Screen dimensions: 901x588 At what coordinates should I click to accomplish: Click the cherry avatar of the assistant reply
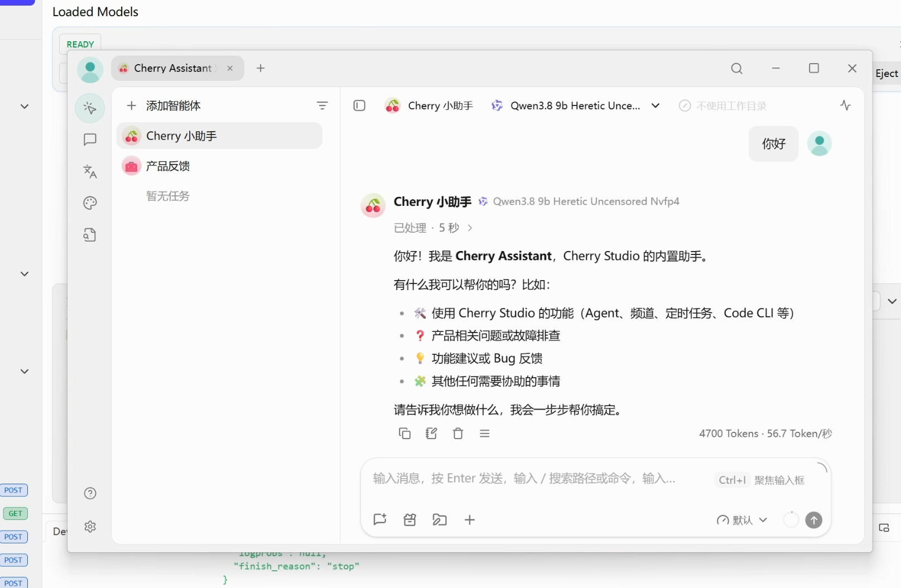pyautogui.click(x=373, y=205)
